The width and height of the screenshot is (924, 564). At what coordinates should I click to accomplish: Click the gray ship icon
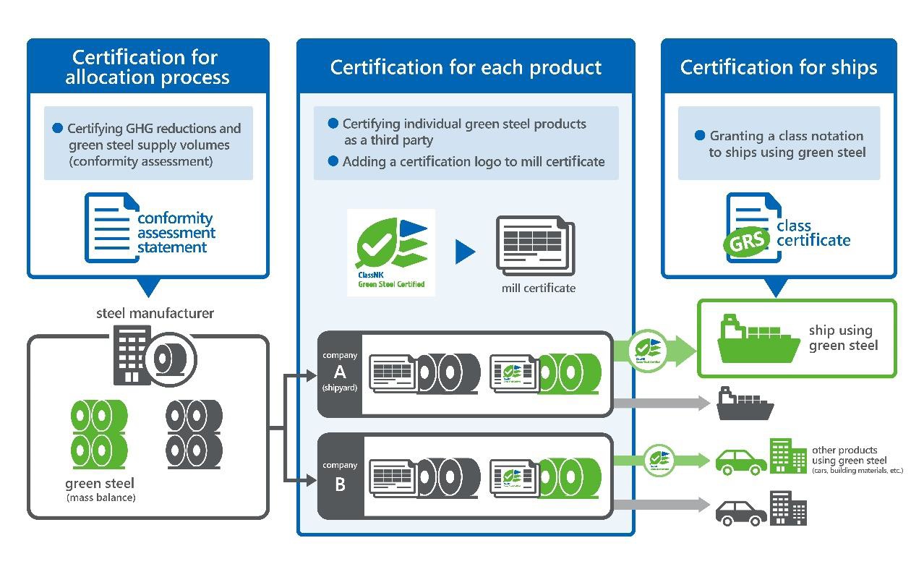[745, 403]
